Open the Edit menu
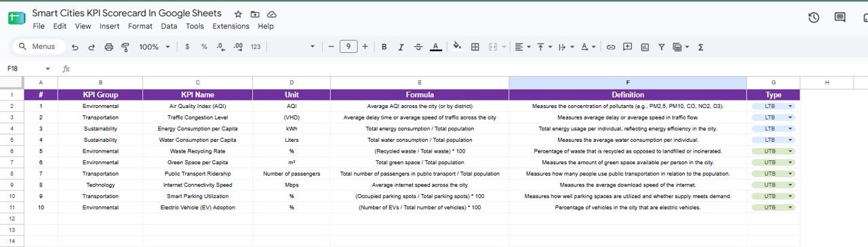 60,26
